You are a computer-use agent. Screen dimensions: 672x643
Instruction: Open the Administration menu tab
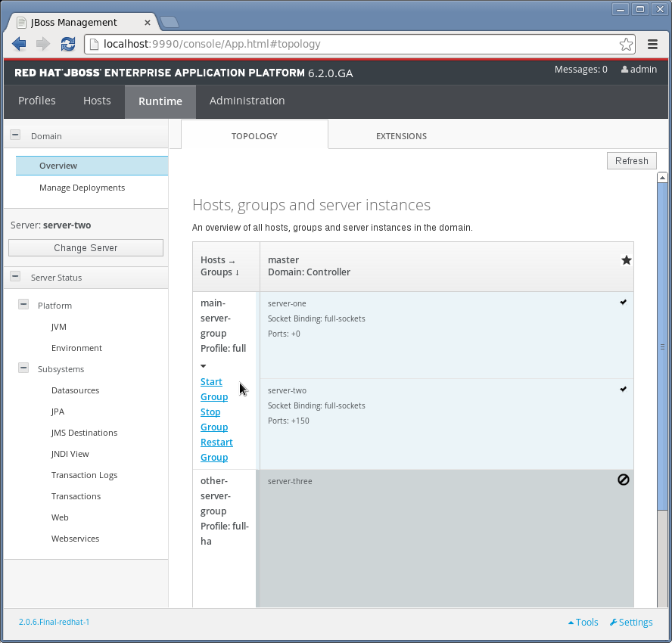click(247, 101)
